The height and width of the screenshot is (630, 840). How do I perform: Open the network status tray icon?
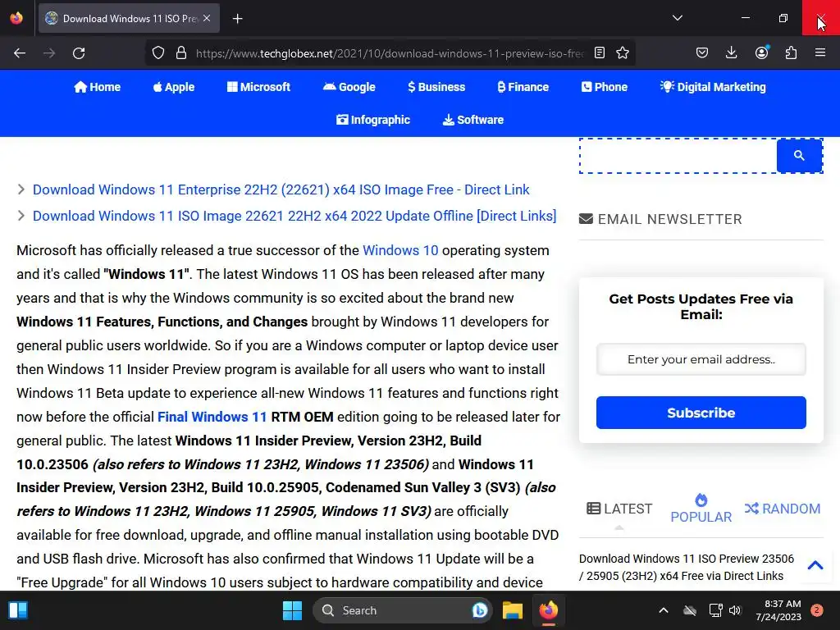coord(715,610)
